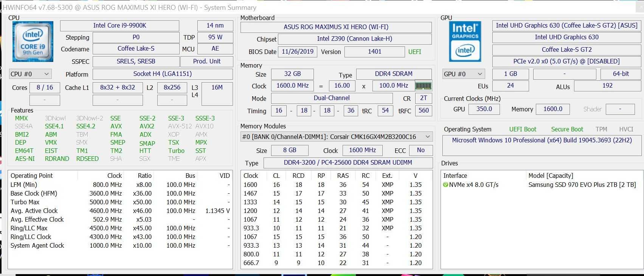Click the Base Clock (HFM) row
The height and width of the screenshot is (276, 644).
pos(120,194)
